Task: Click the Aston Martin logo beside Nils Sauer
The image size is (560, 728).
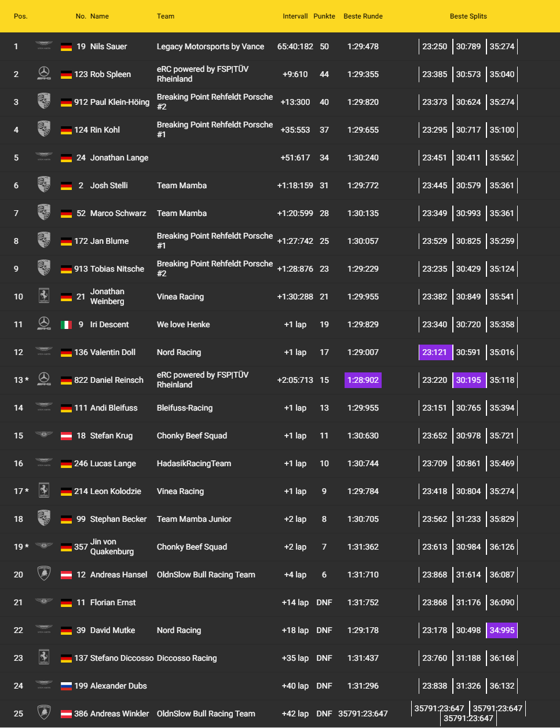Action: point(44,46)
